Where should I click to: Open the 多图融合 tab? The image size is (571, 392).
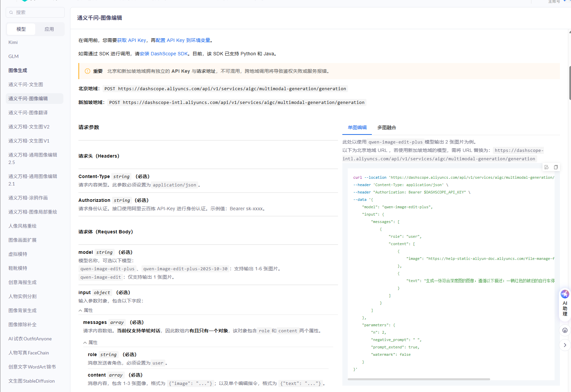click(x=387, y=127)
